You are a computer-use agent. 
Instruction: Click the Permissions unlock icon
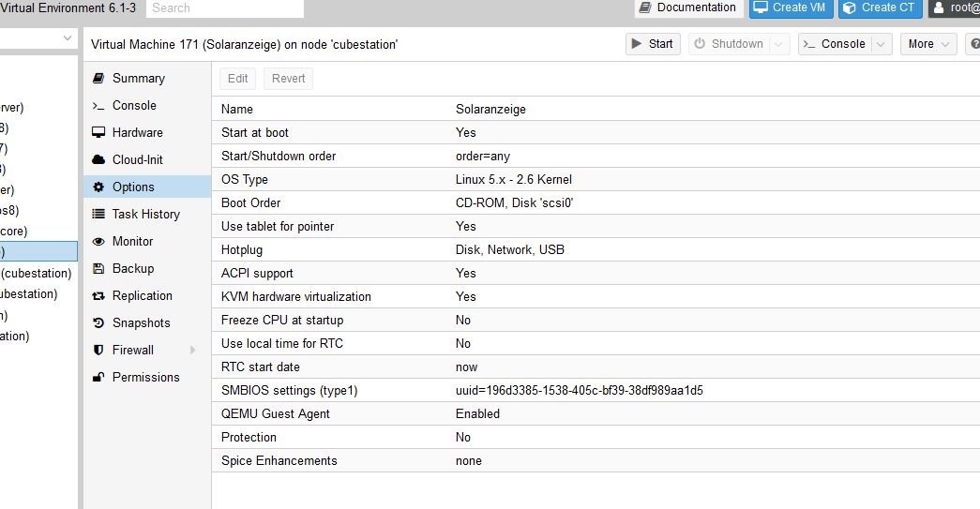click(98, 378)
